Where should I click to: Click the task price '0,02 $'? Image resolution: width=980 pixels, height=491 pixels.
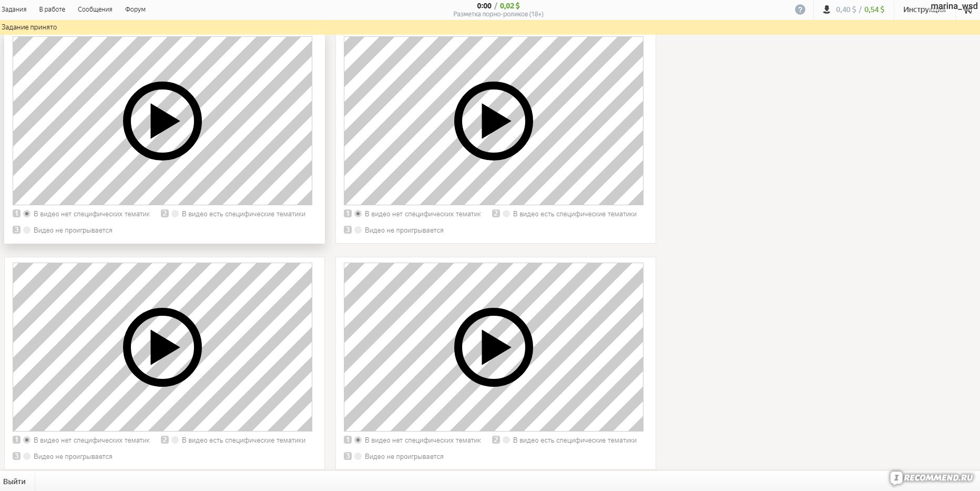(510, 6)
